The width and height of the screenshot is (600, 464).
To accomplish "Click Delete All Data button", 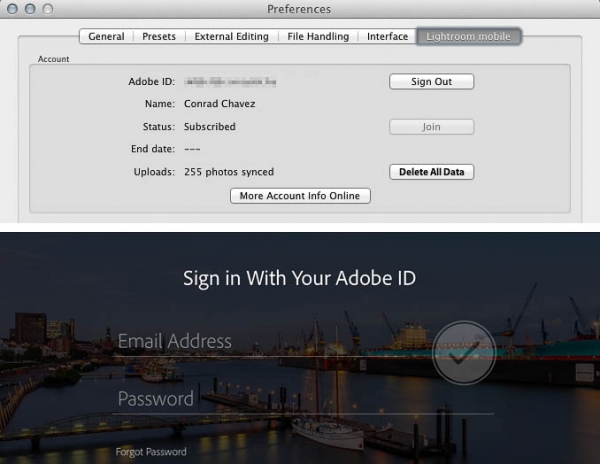I will (x=431, y=172).
